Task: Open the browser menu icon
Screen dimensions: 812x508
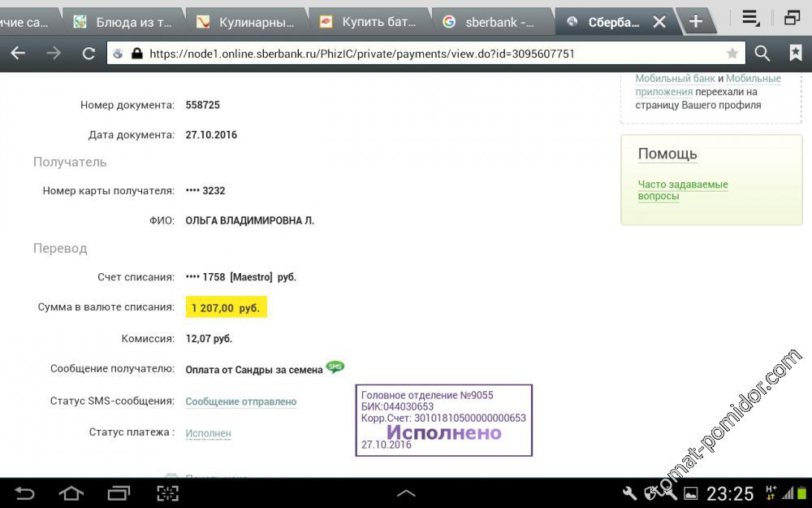Action: pos(749,19)
